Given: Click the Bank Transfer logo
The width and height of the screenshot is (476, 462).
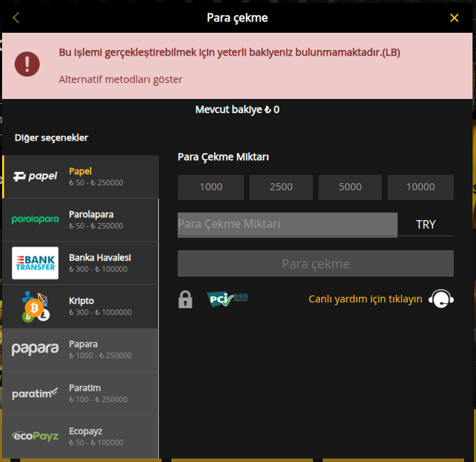Looking at the screenshot, I should (36, 263).
